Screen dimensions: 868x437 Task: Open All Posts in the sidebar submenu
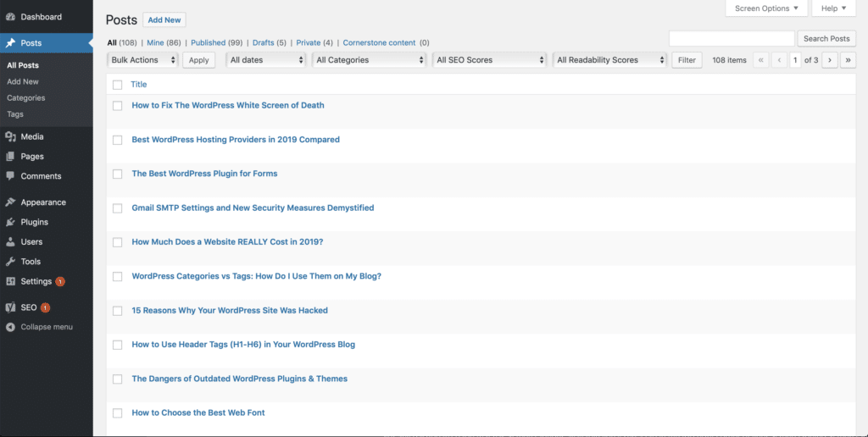(23, 65)
